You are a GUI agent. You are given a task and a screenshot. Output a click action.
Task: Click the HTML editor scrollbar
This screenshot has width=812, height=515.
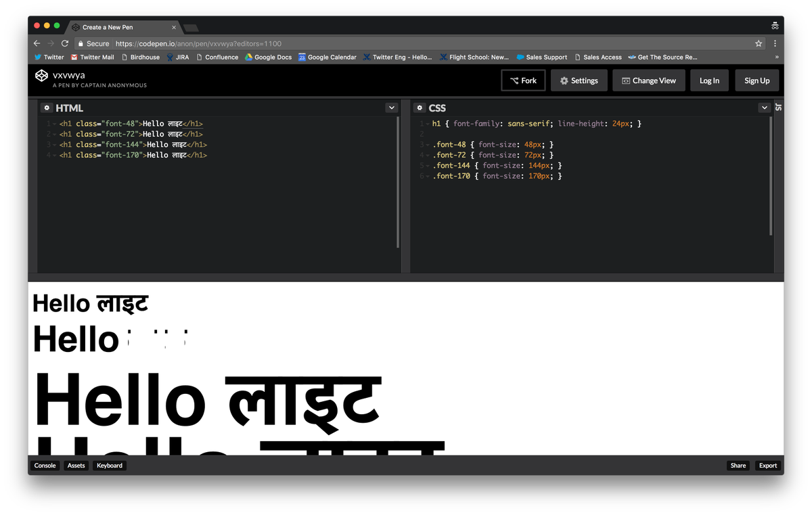pos(398,182)
